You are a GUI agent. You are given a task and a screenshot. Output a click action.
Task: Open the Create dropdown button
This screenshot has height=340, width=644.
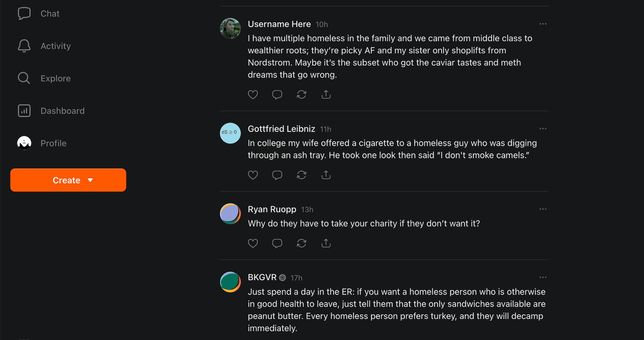pos(68,180)
